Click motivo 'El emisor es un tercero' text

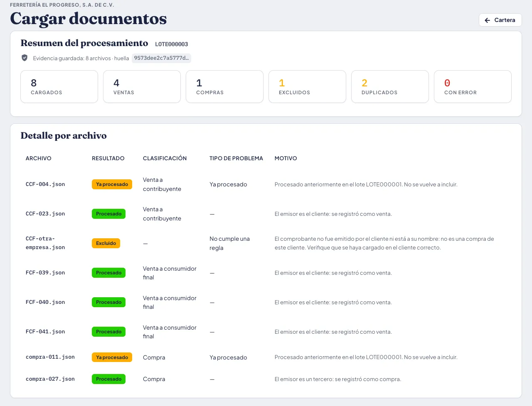[x=338, y=379]
